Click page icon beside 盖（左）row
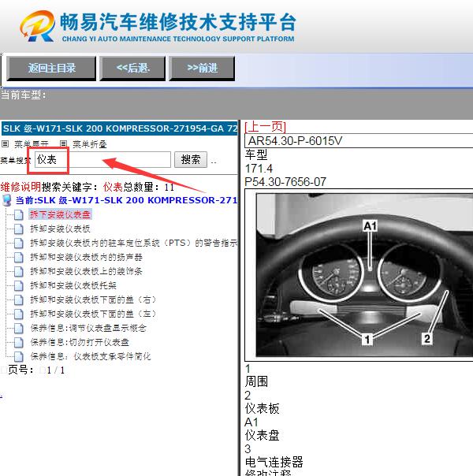 [18, 314]
